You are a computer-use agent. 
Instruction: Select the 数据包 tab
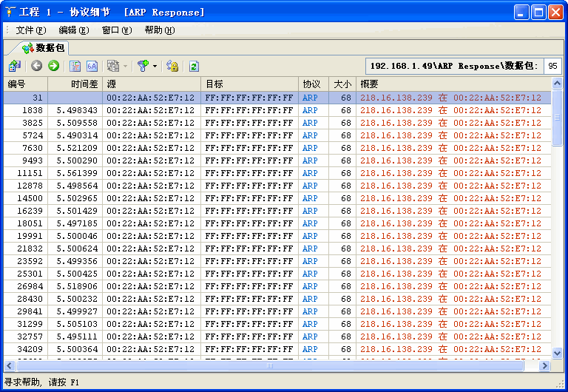tap(43, 48)
